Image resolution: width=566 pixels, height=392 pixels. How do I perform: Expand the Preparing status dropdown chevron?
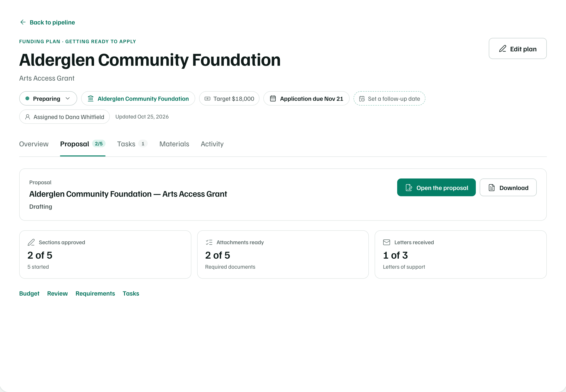pos(68,99)
